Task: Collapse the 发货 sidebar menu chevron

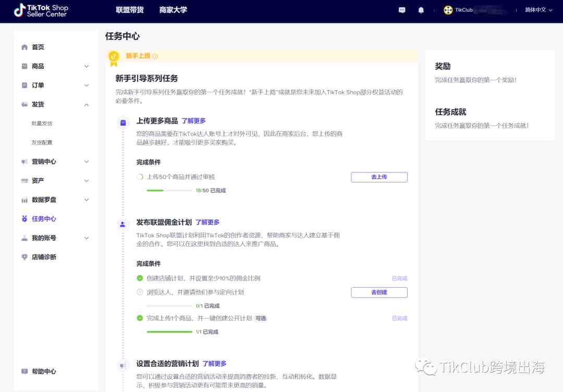Action: [x=87, y=105]
